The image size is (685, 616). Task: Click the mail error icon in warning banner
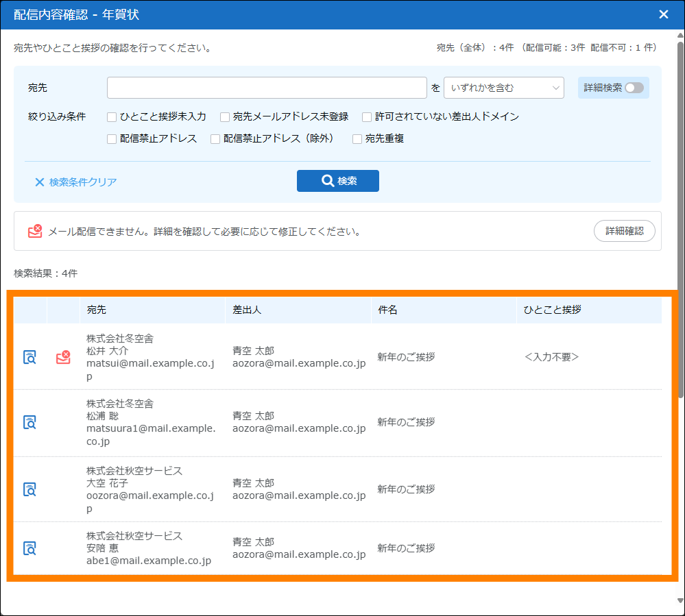(35, 231)
